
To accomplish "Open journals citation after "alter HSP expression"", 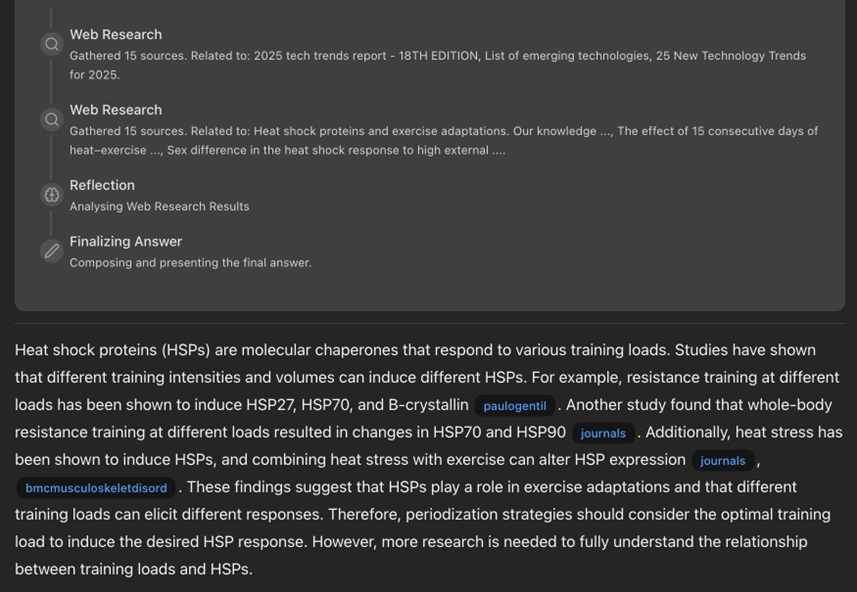I will click(x=723, y=460).
